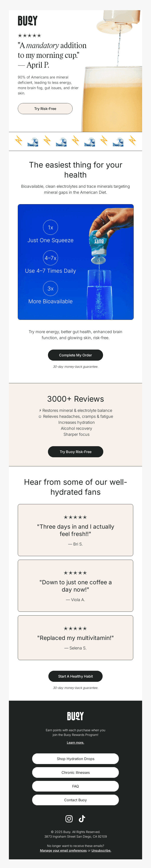151x868 pixels.
Task: Open the Learn more link
Action: tap(75, 742)
